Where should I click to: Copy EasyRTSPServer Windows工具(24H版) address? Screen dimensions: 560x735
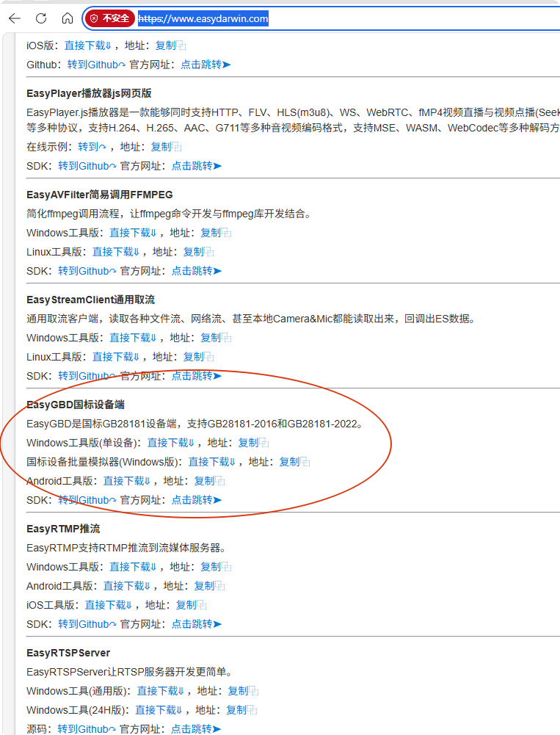click(241, 710)
